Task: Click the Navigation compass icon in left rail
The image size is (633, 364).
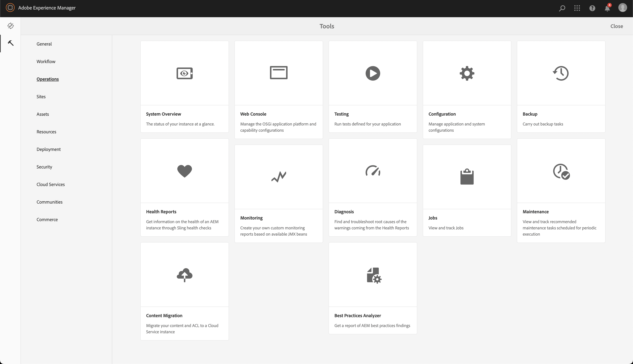Action: point(10,26)
